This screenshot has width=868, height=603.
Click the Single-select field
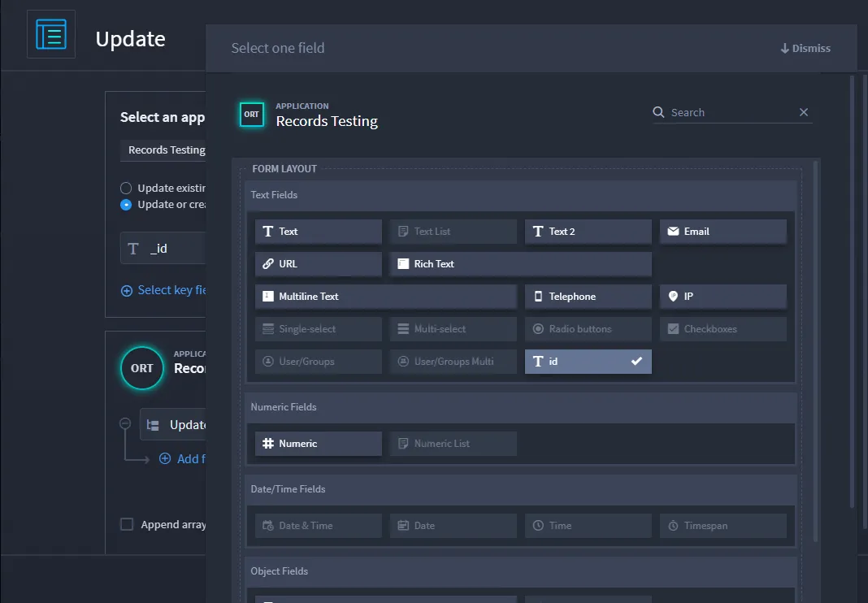[x=319, y=329]
